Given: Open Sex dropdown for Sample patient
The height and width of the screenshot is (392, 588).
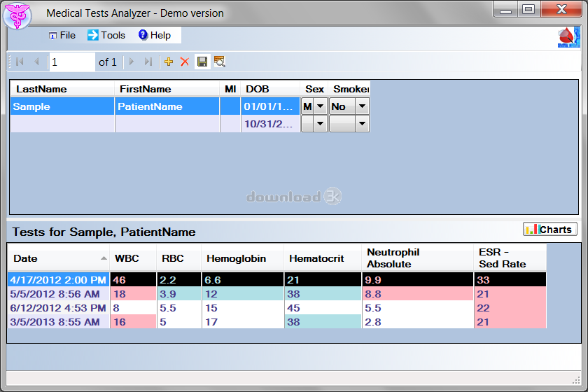Looking at the screenshot, I should click(320, 106).
